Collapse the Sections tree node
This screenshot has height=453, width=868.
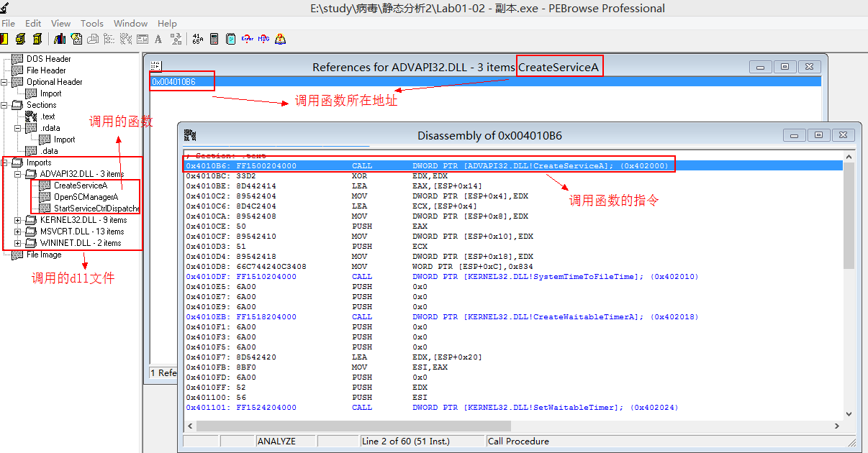4,105
